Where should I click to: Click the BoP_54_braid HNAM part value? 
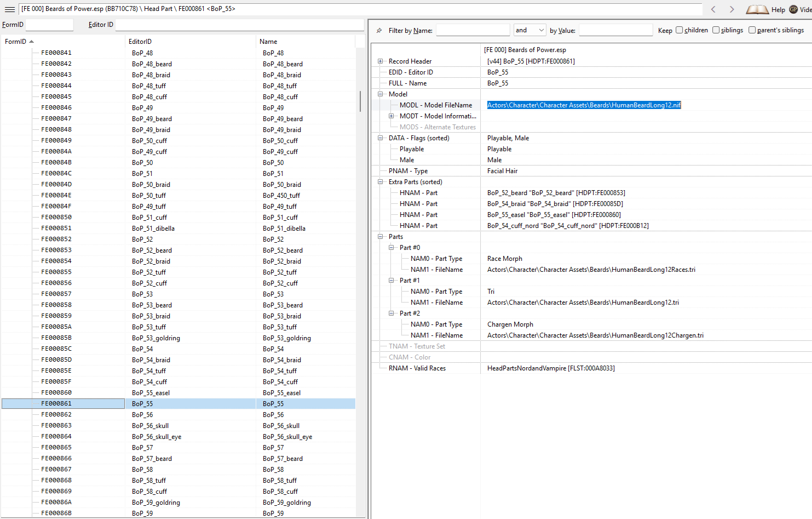(x=555, y=204)
